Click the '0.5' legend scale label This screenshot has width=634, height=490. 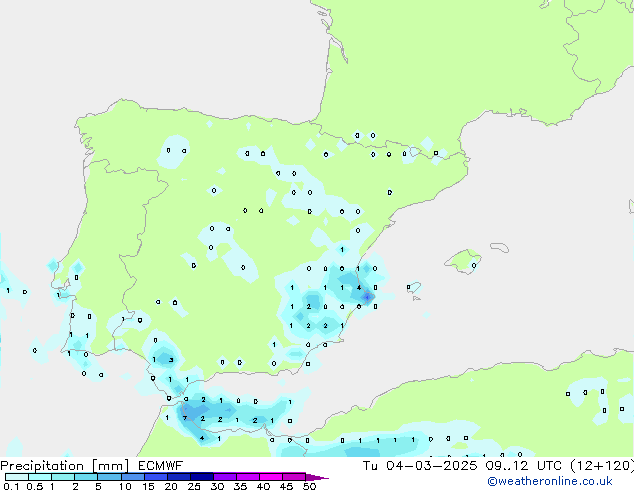(x=34, y=486)
